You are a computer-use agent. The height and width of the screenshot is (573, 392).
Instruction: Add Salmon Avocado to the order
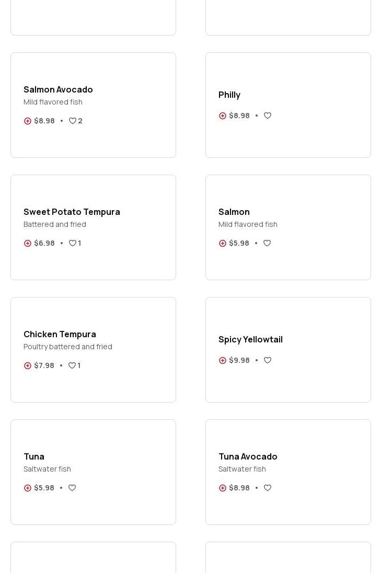click(x=28, y=121)
